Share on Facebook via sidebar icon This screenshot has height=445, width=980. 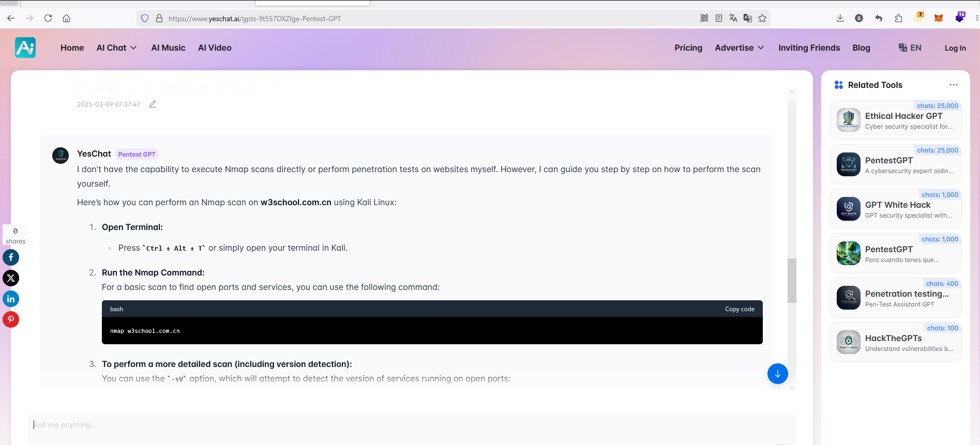click(11, 257)
